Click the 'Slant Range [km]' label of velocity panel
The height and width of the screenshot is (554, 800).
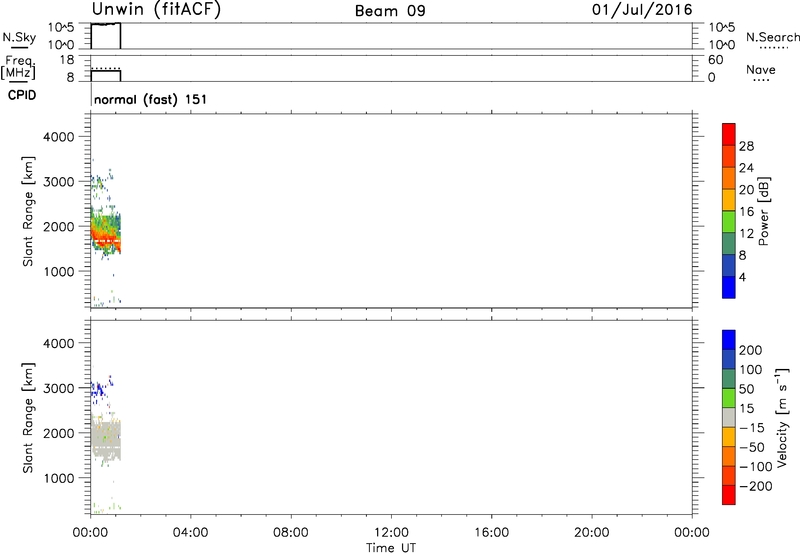[28, 418]
